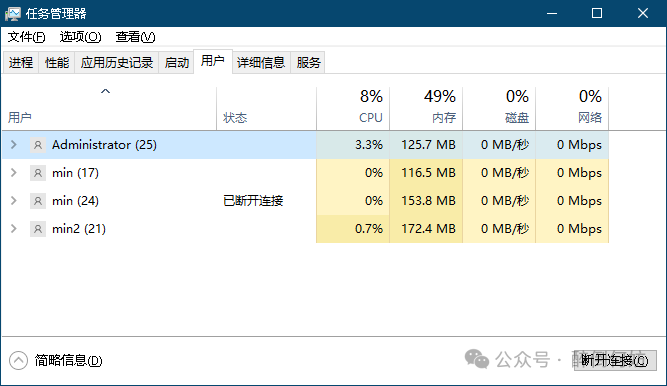
Task: Open the 查看 menu
Action: point(135,37)
